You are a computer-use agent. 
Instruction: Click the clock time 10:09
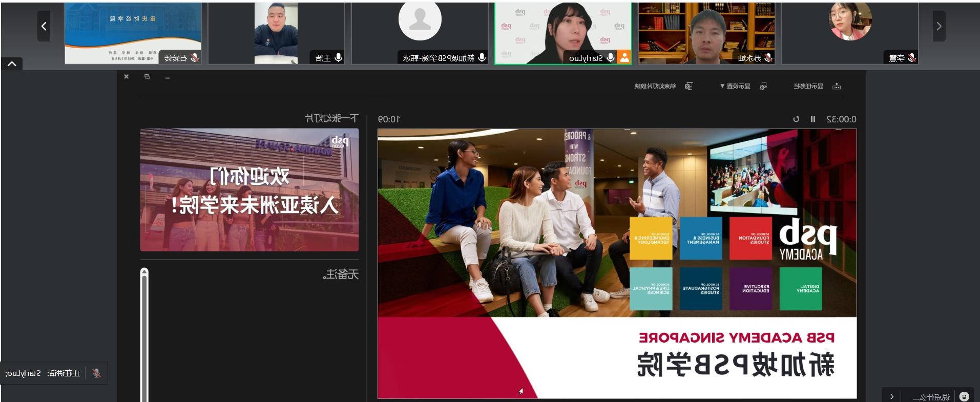(389, 119)
